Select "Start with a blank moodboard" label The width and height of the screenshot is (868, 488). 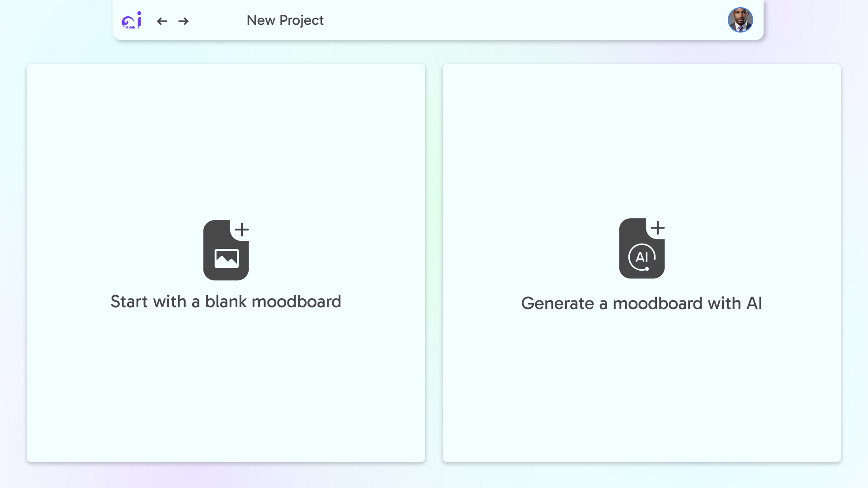[226, 301]
